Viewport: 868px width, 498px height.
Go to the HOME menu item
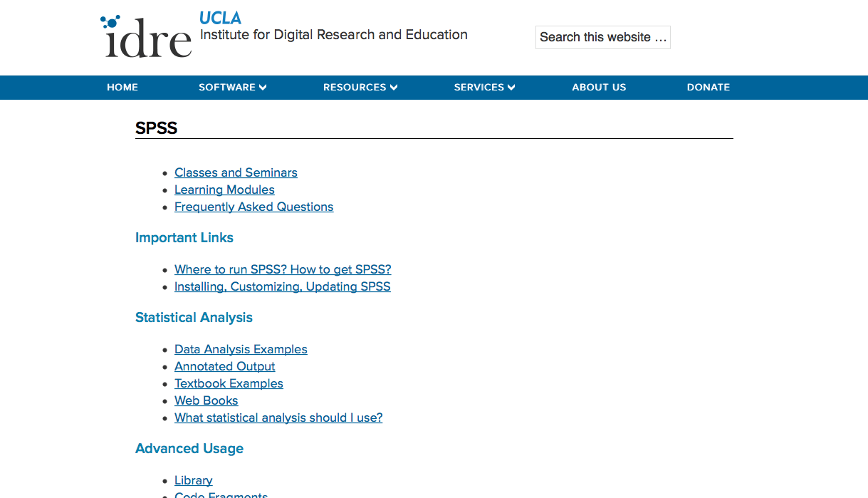pyautogui.click(x=122, y=87)
